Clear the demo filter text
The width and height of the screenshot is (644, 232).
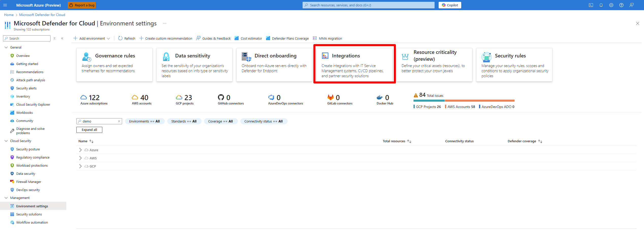pos(119,121)
